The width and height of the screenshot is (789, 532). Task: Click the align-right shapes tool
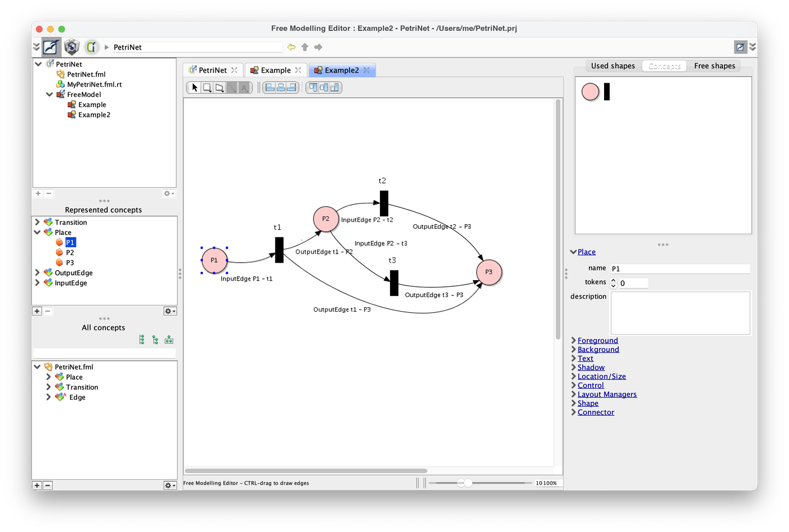(x=291, y=87)
